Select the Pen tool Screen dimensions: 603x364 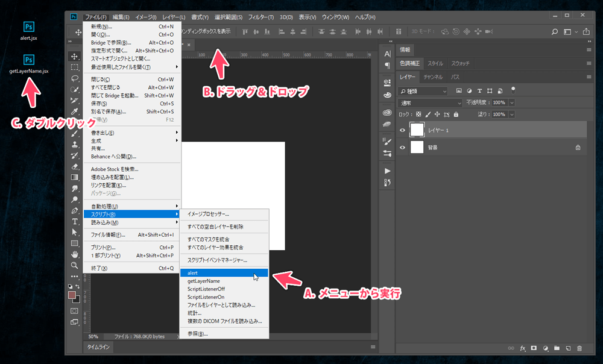click(x=75, y=211)
